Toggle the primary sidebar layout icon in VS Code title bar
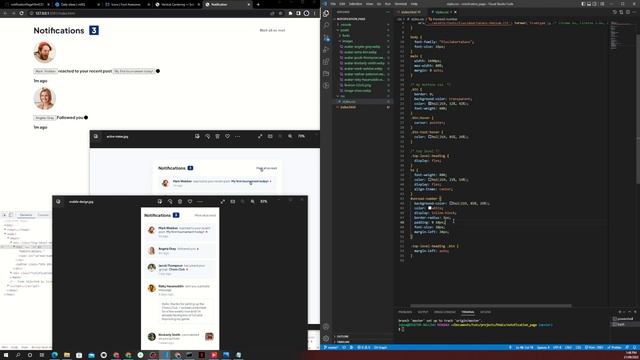Screen dimensions: 640x360 click(x=583, y=4)
